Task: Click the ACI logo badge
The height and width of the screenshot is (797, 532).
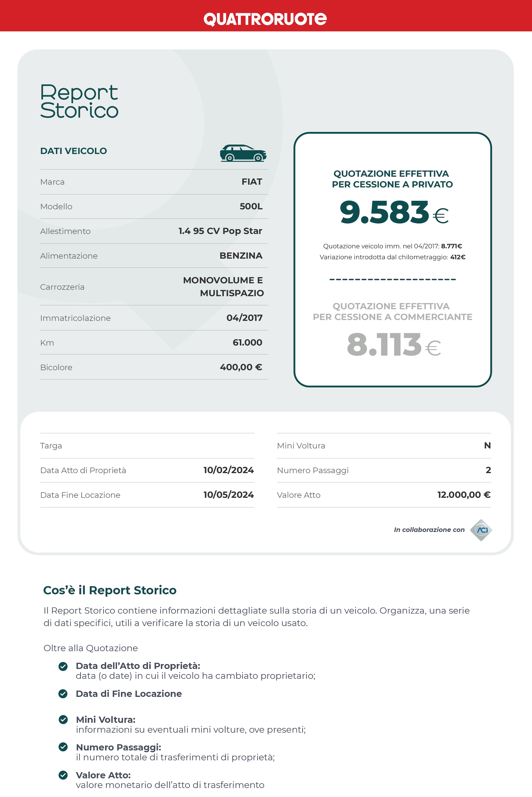Action: tap(481, 530)
